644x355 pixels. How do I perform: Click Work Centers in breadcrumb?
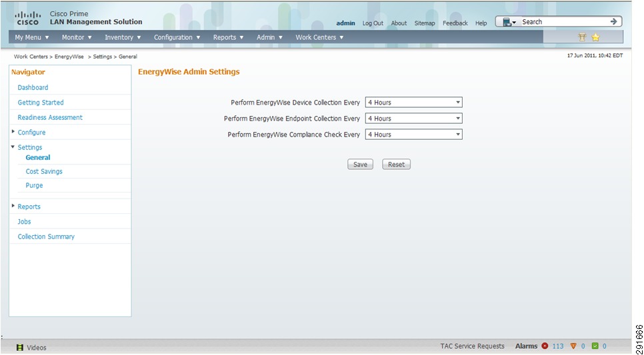pos(31,57)
